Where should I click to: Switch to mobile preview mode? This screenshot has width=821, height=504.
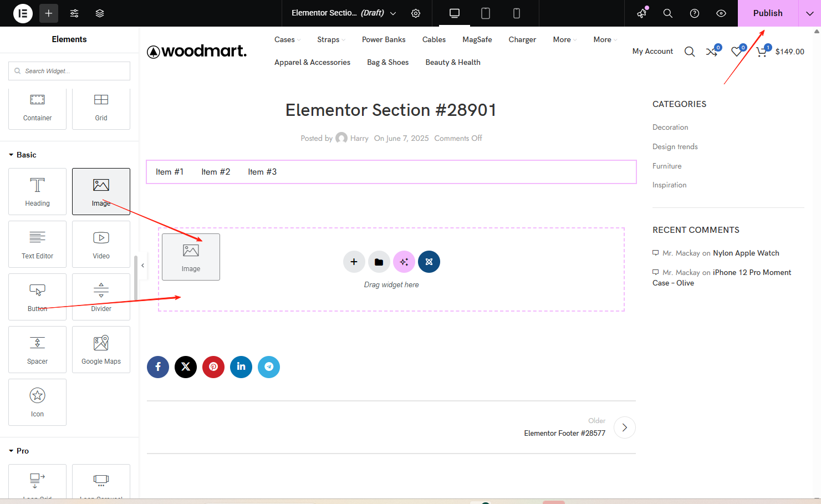[x=516, y=13]
